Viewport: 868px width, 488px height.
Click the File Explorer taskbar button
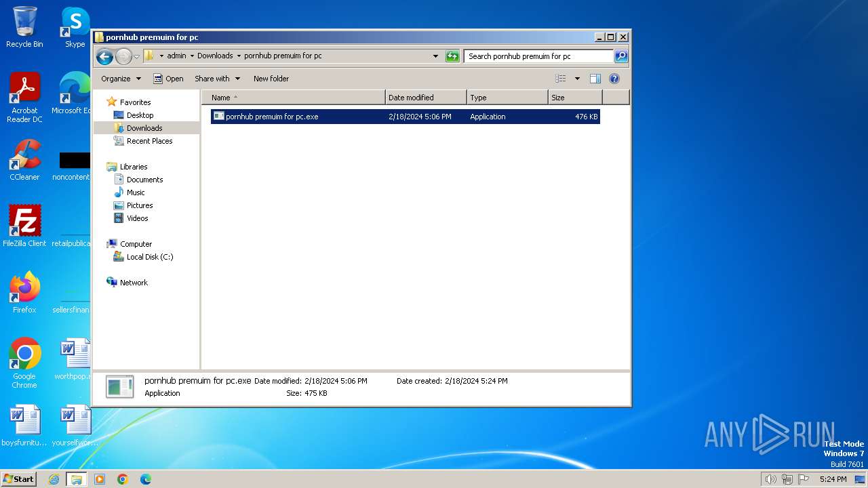pos(76,479)
